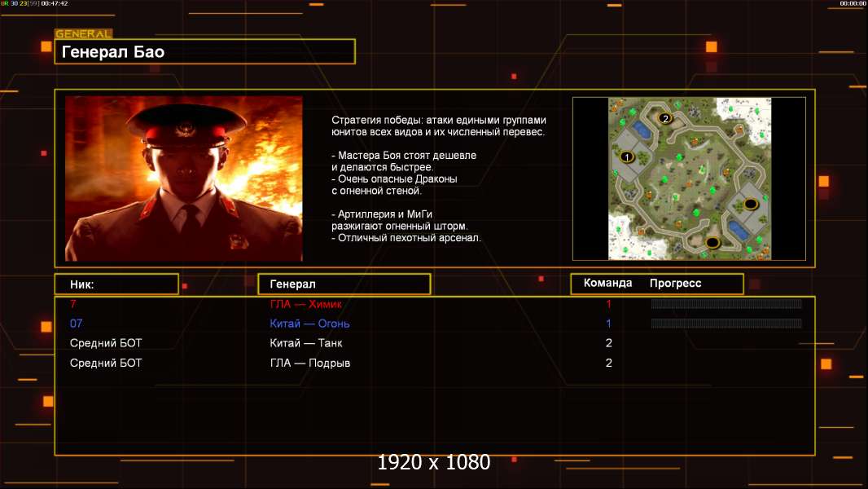Click team number 1 in the blue row
868x489 pixels.
coord(608,324)
